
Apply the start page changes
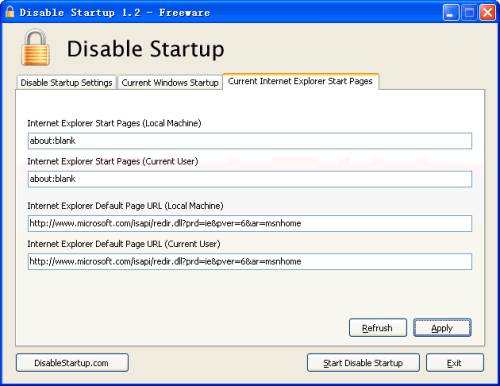pyautogui.click(x=442, y=328)
